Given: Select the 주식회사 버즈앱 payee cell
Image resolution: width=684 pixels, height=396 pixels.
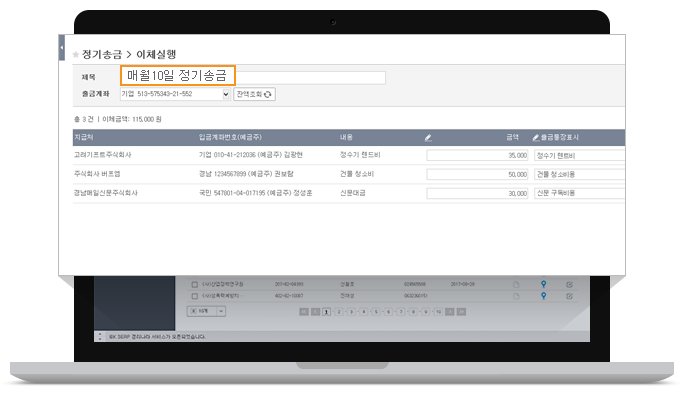Looking at the screenshot, I should coord(97,174).
